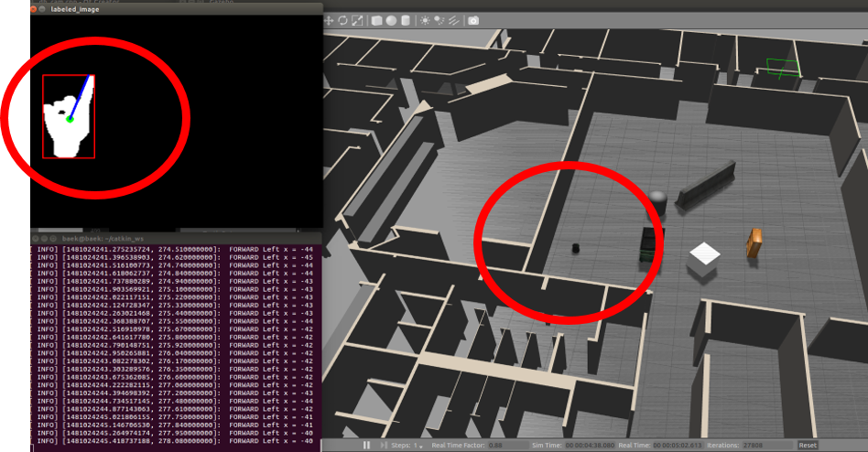Select the Rotate mode tool
The image size is (868, 452).
coord(342,20)
